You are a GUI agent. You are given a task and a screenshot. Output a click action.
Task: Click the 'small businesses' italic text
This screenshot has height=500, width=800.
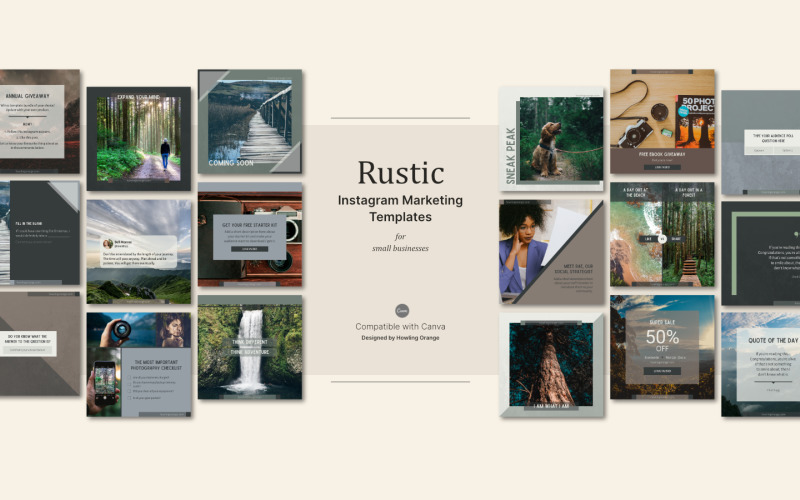click(401, 248)
